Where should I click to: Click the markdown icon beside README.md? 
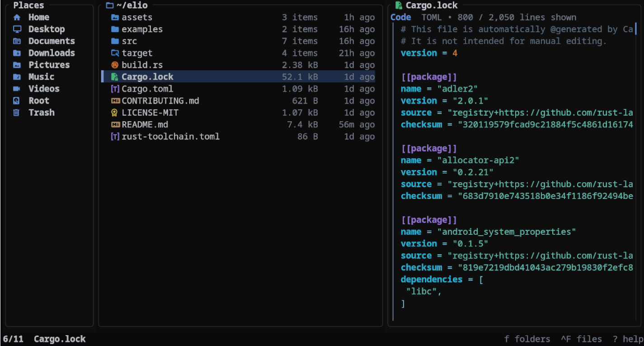click(x=115, y=125)
